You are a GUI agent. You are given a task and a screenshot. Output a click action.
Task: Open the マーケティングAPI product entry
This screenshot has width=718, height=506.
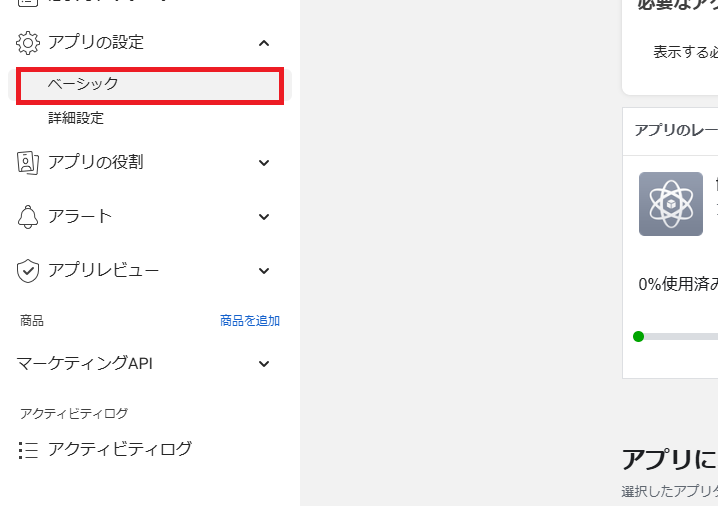[85, 363]
